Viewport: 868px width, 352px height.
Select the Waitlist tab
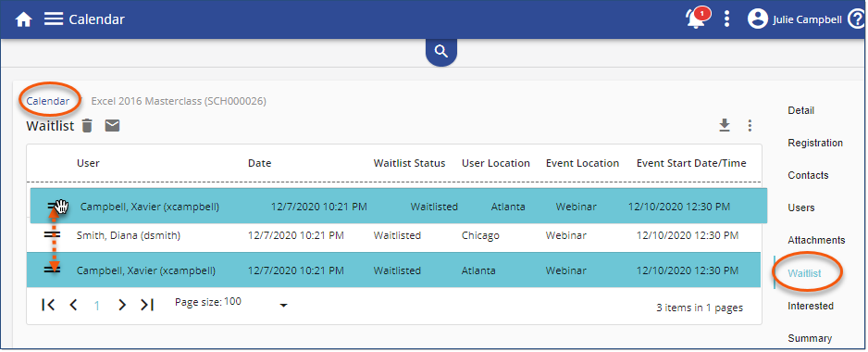tap(805, 273)
